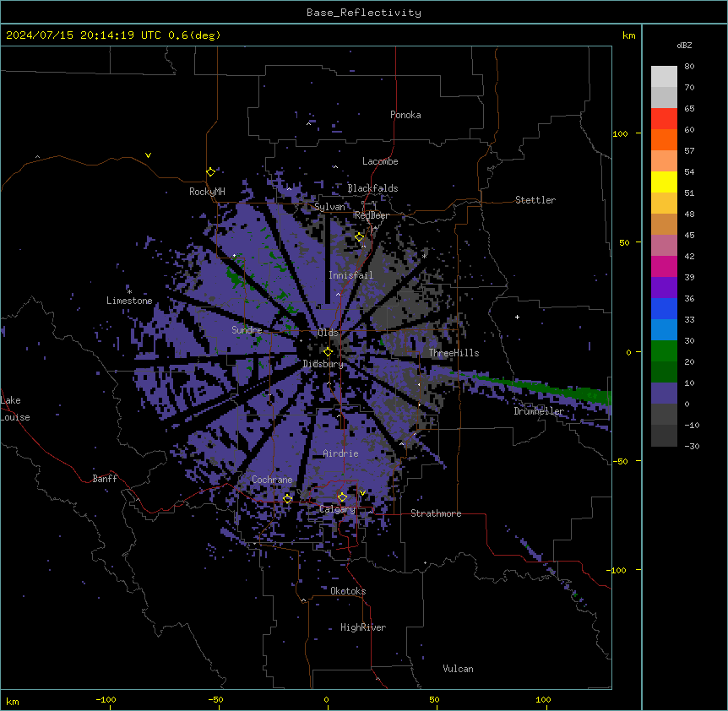728x711 pixels.
Task: Click the RedDeer city label
Action: (372, 215)
